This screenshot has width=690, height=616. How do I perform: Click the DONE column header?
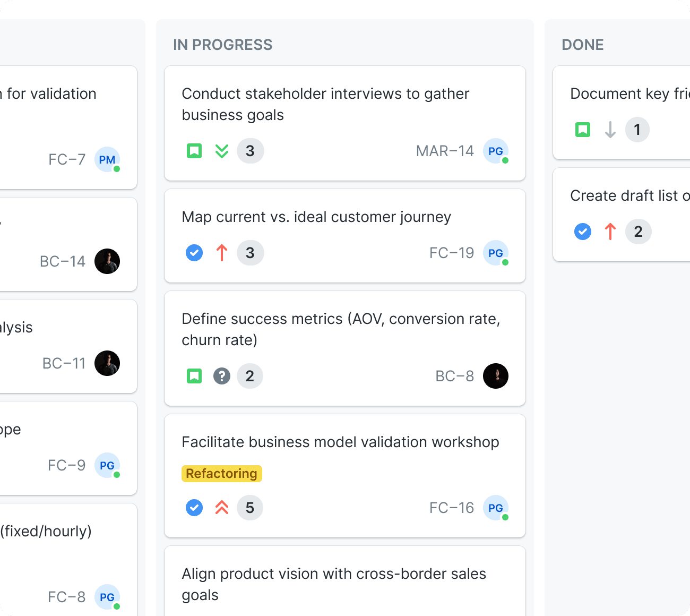(583, 45)
